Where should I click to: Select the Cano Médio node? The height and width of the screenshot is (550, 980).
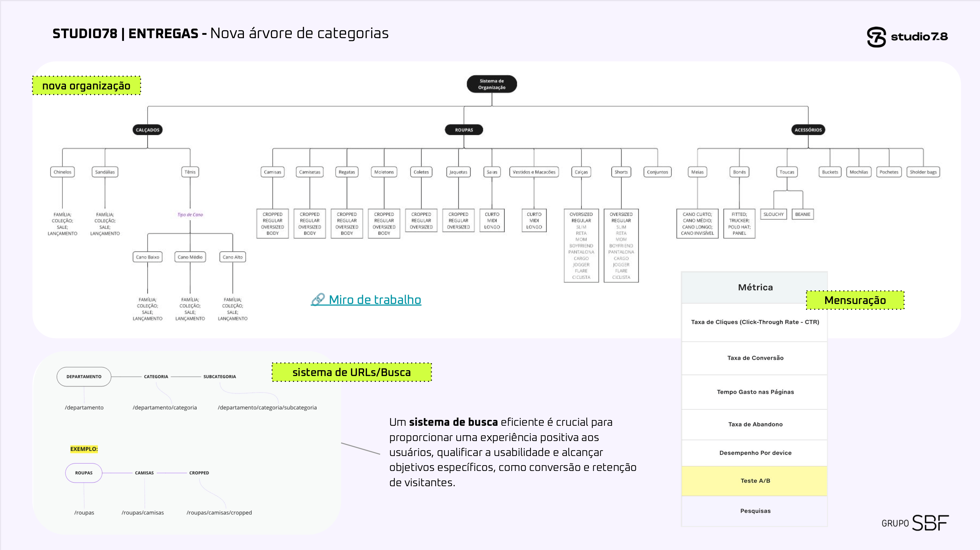tap(190, 257)
